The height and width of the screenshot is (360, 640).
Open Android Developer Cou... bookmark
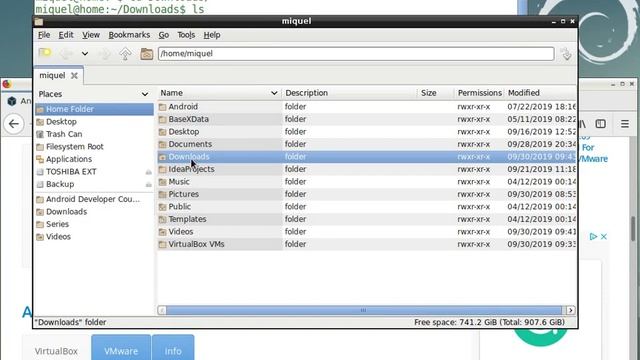click(94, 199)
